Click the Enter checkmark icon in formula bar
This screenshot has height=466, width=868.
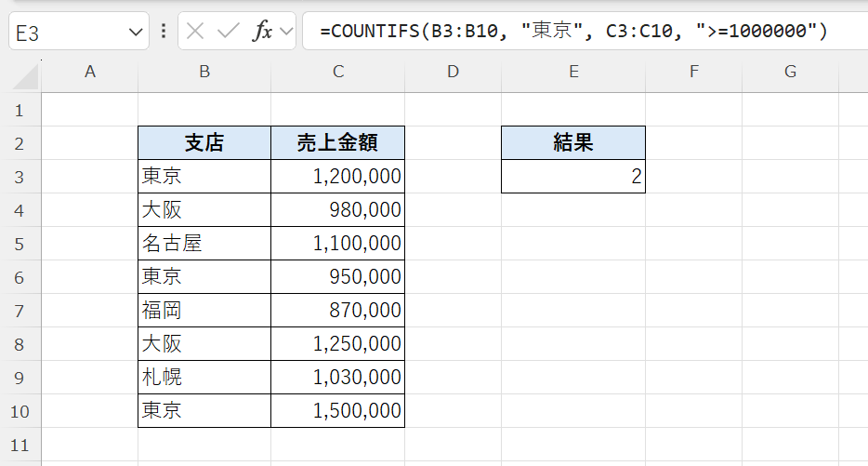click(228, 32)
